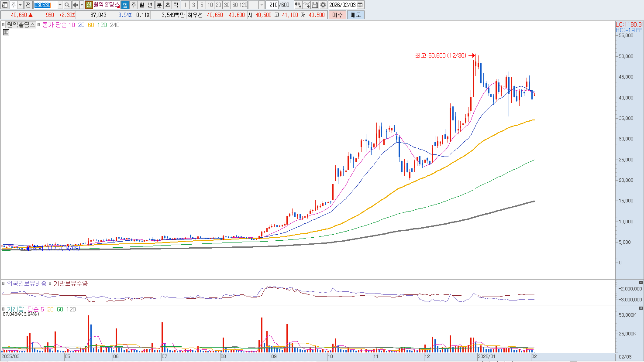Toggle the 외국인보유비중 indicator marker

tap(3, 283)
